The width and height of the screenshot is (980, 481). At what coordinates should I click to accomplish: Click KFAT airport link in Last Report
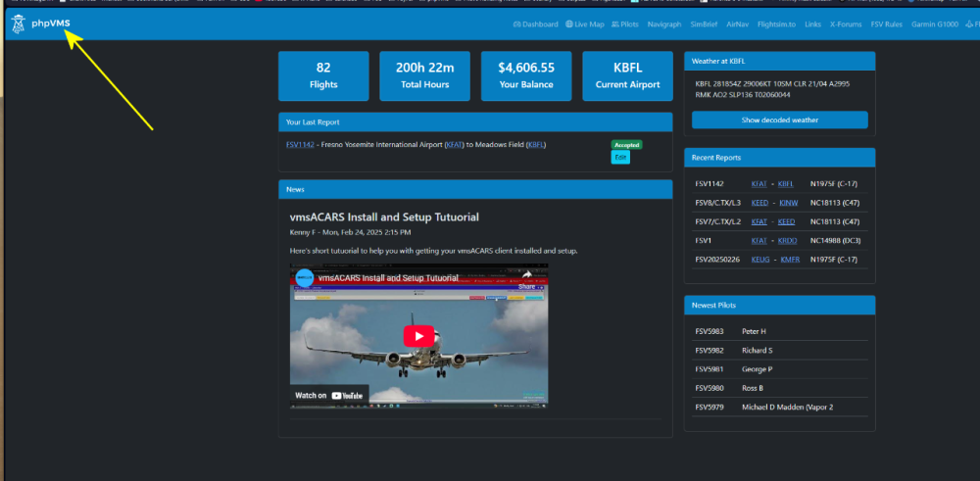pos(455,145)
